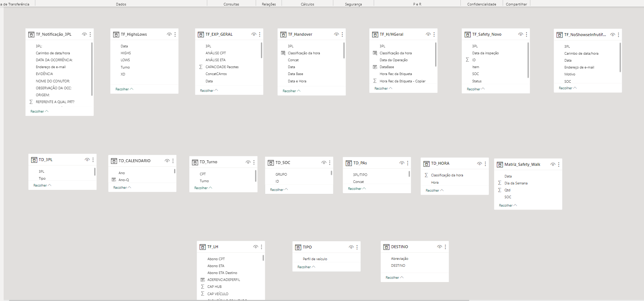Viewport: 644px width, 301px height.
Task: Open more options for TF_H/HGeral table
Action: click(x=434, y=34)
